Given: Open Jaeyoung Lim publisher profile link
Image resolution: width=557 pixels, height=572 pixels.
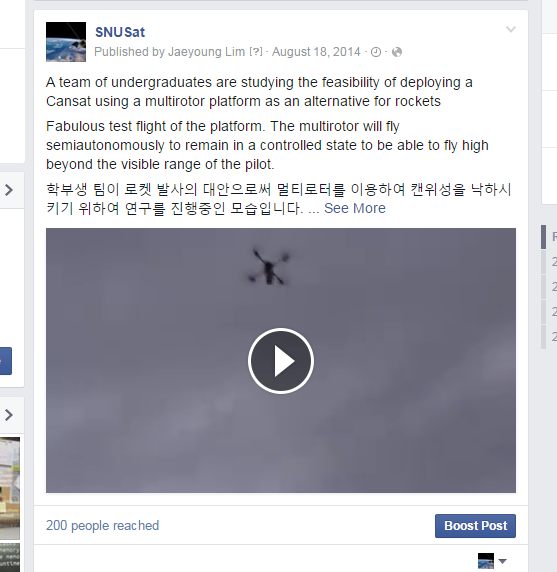Looking at the screenshot, I should [206, 52].
